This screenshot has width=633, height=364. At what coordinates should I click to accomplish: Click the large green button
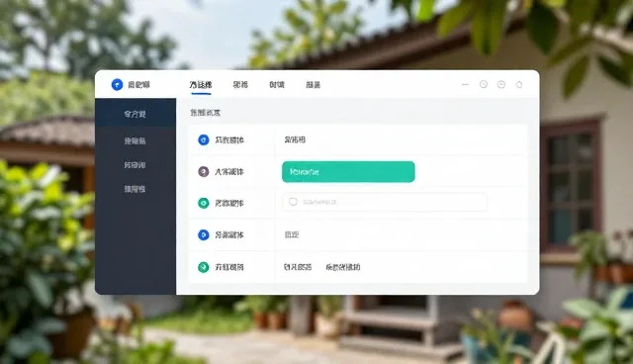tap(348, 172)
